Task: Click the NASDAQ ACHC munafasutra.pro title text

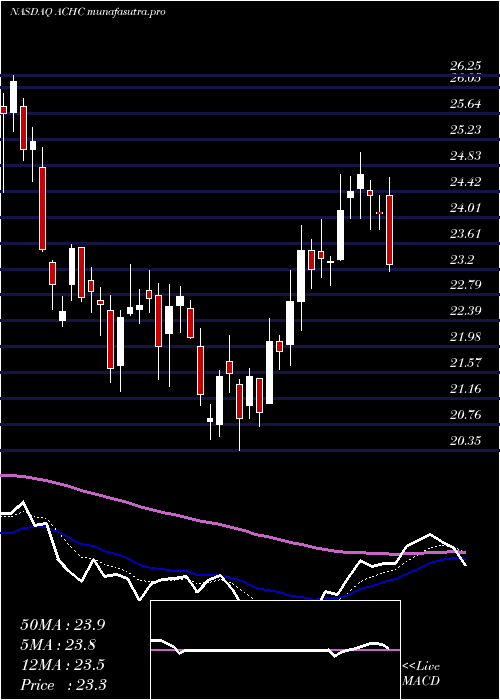Action: (x=88, y=12)
